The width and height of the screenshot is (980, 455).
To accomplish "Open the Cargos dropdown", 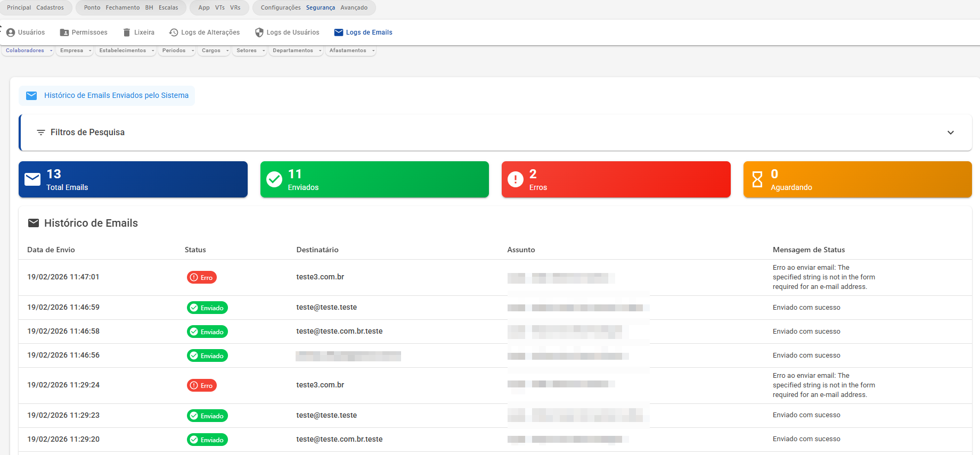I will (x=214, y=51).
